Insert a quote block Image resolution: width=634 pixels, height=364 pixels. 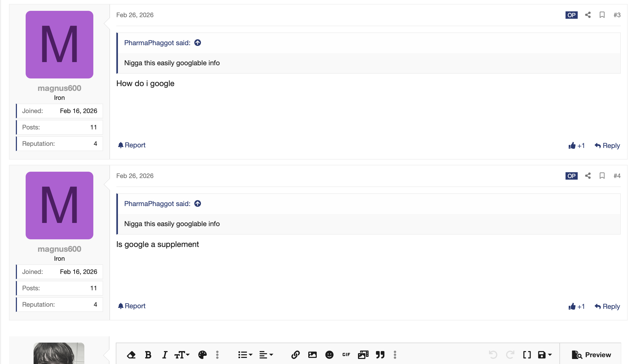tap(380, 355)
